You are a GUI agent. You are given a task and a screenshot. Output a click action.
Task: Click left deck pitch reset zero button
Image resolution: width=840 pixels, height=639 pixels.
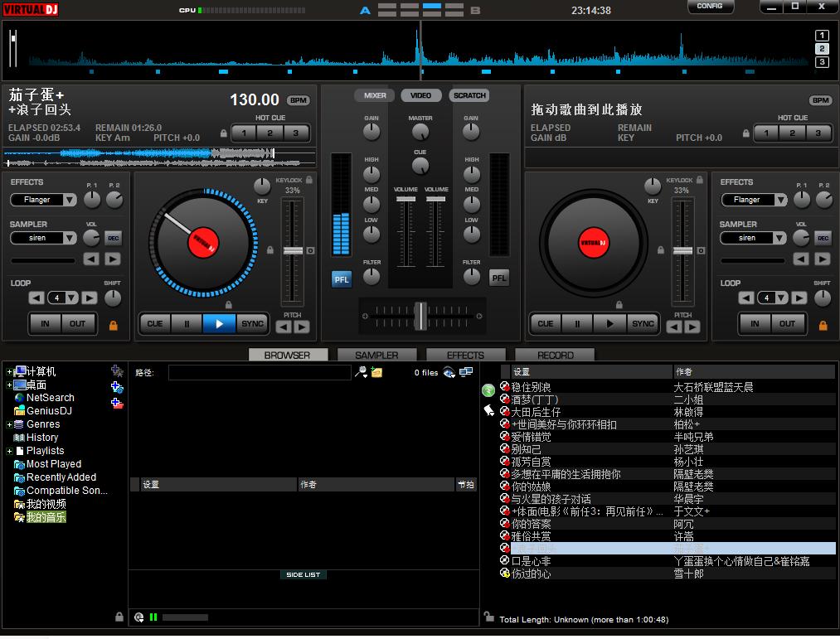point(310,250)
